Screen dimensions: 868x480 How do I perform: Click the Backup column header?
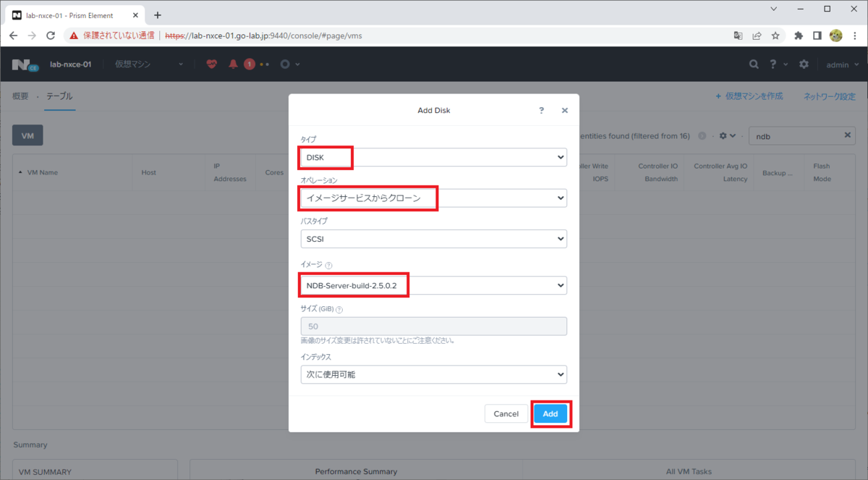point(778,173)
